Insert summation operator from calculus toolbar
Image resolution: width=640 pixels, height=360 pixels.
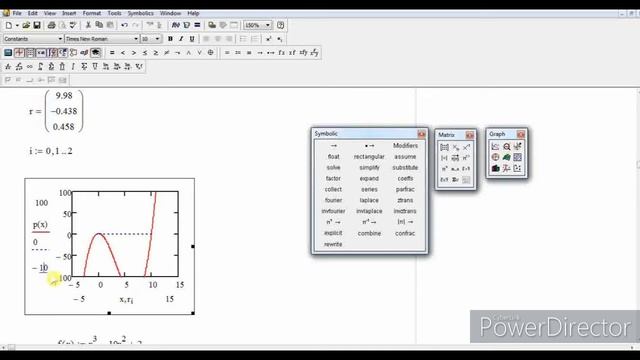tap(84, 67)
